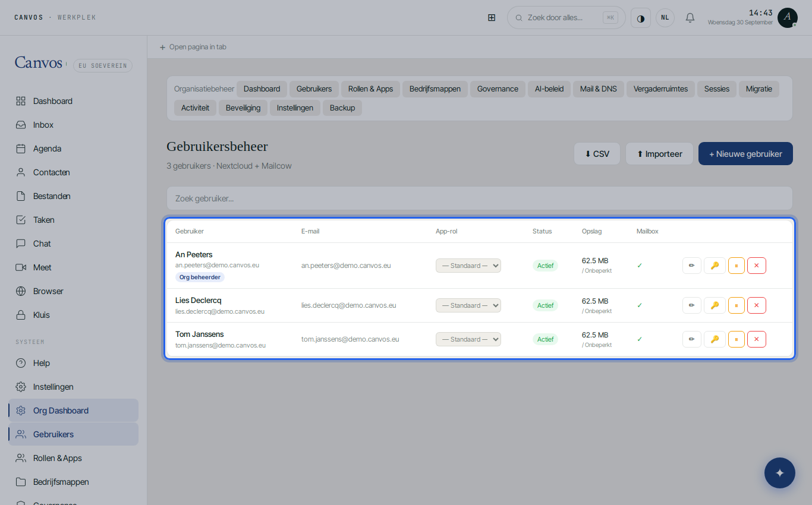Screen dimensions: 812x505
Task: Switch language using the NL button
Action: point(665,18)
